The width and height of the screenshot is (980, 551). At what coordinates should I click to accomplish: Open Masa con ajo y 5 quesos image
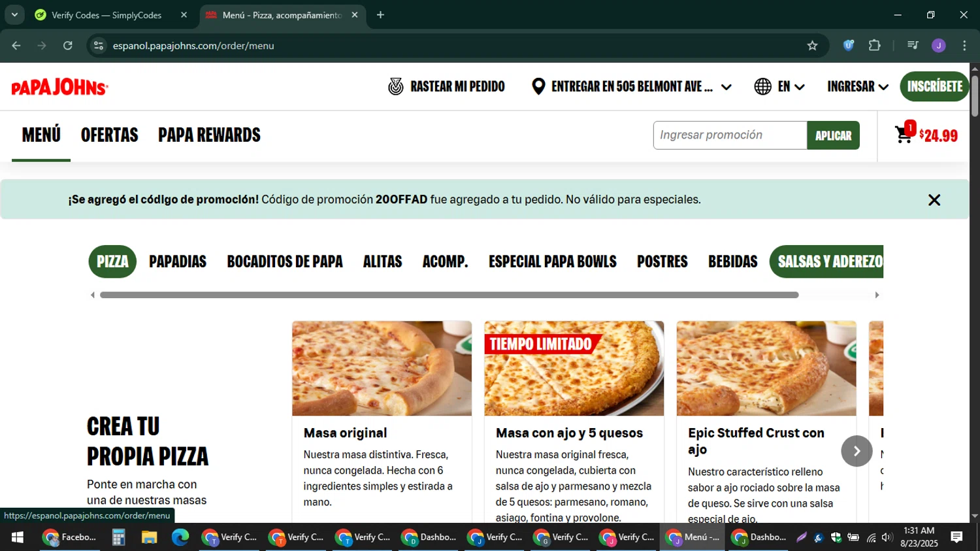pos(574,368)
